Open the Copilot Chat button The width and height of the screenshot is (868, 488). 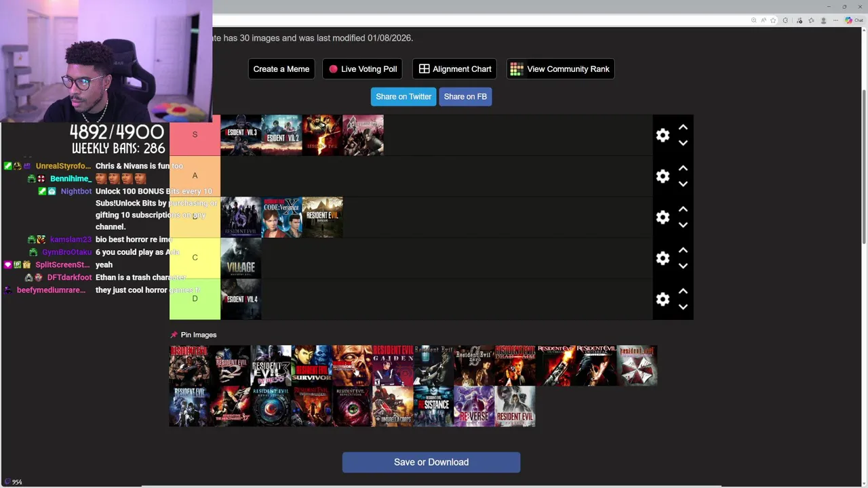(854, 20)
